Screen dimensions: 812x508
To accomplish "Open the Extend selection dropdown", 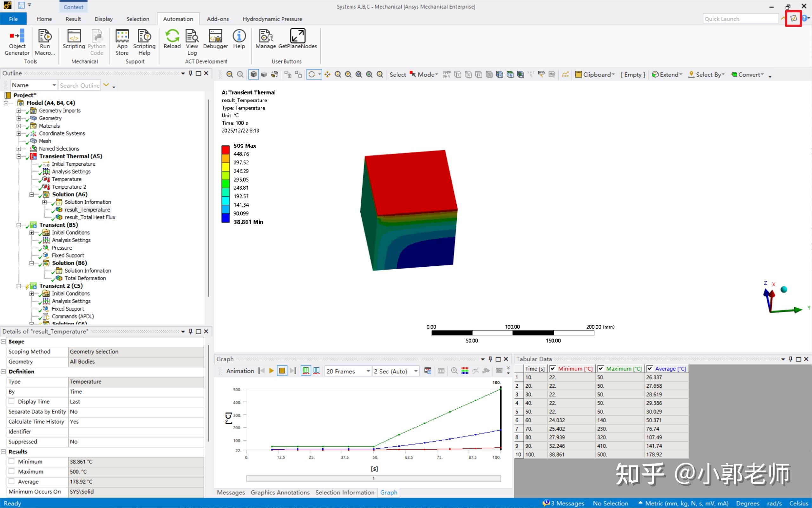I will (667, 75).
